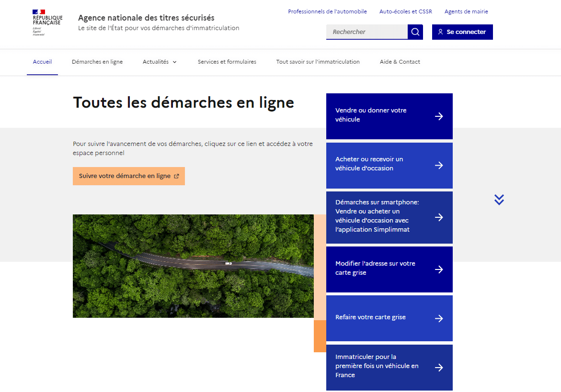Image resolution: width=561 pixels, height=392 pixels.
Task: Open Démarches en ligne menu item
Action: 97,62
